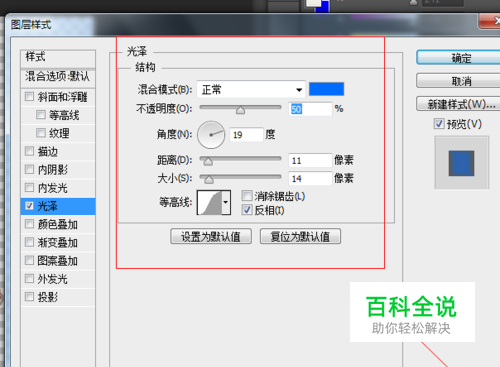Select the 外发光 row label
This screenshot has height=367, width=500.
click(x=52, y=279)
